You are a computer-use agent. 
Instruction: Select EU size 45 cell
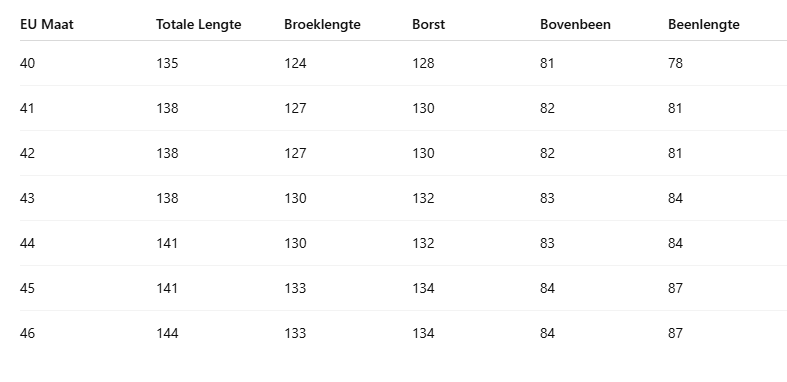click(x=28, y=288)
